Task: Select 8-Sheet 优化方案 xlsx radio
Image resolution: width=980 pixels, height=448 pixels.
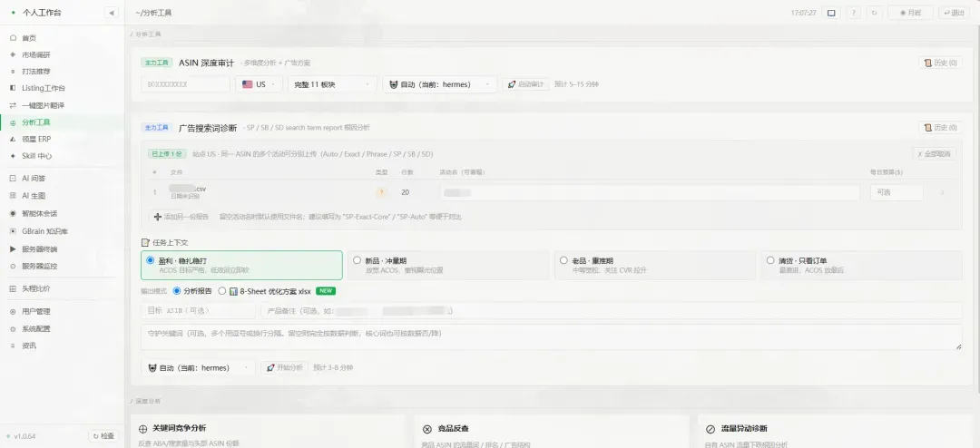Action: pos(222,291)
